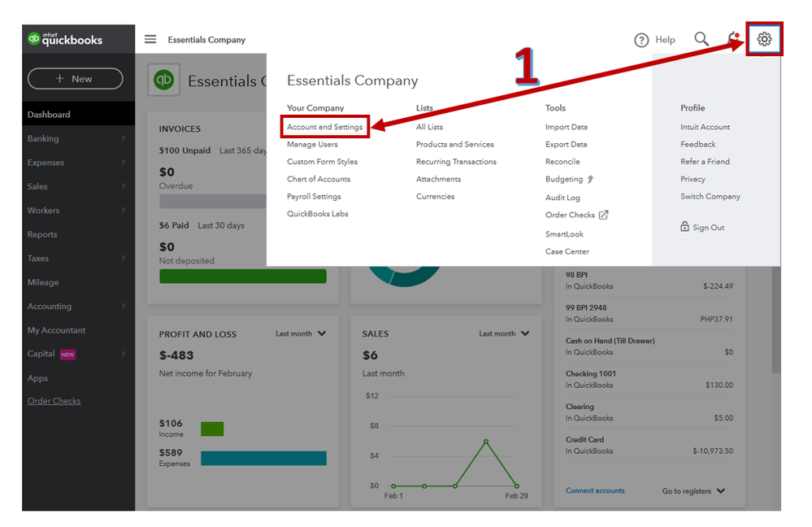Click the green company logo icon

click(163, 80)
